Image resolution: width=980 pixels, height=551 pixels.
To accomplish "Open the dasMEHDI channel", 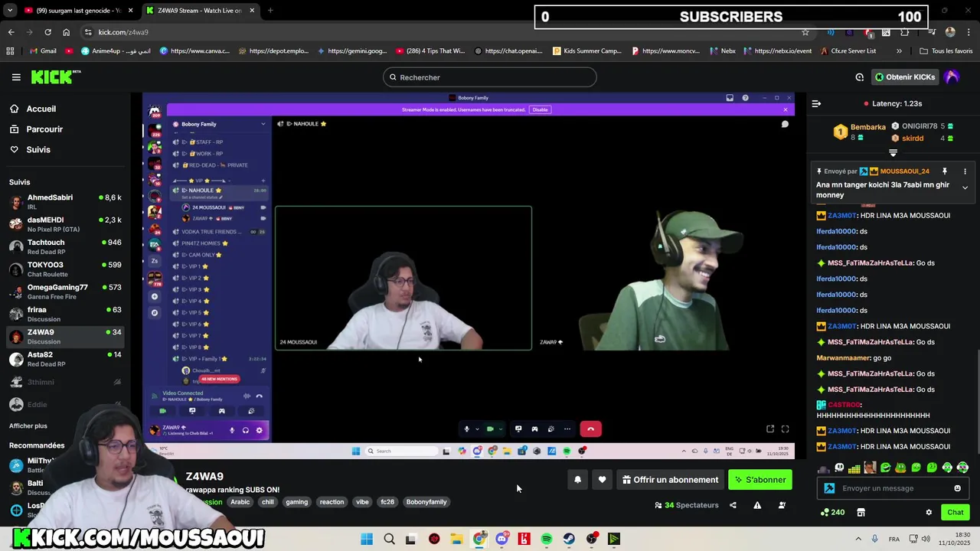I will point(65,224).
